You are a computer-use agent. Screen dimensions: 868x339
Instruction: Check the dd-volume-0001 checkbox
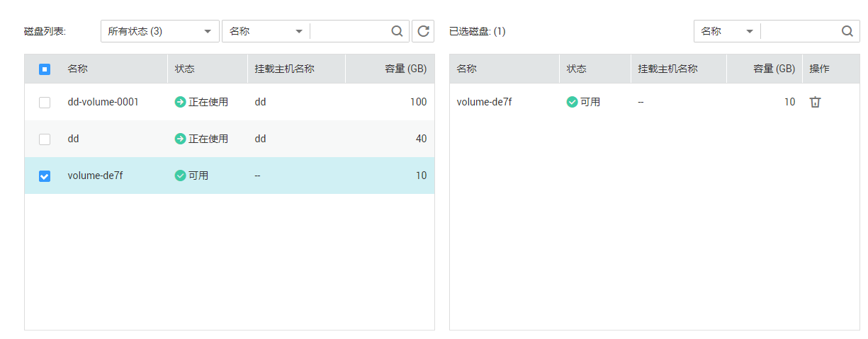45,103
